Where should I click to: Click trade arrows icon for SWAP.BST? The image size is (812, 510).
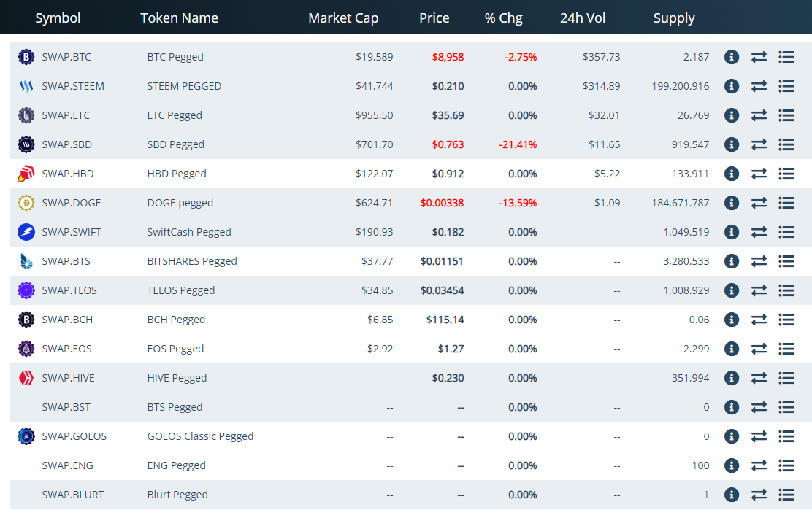pyautogui.click(x=759, y=408)
